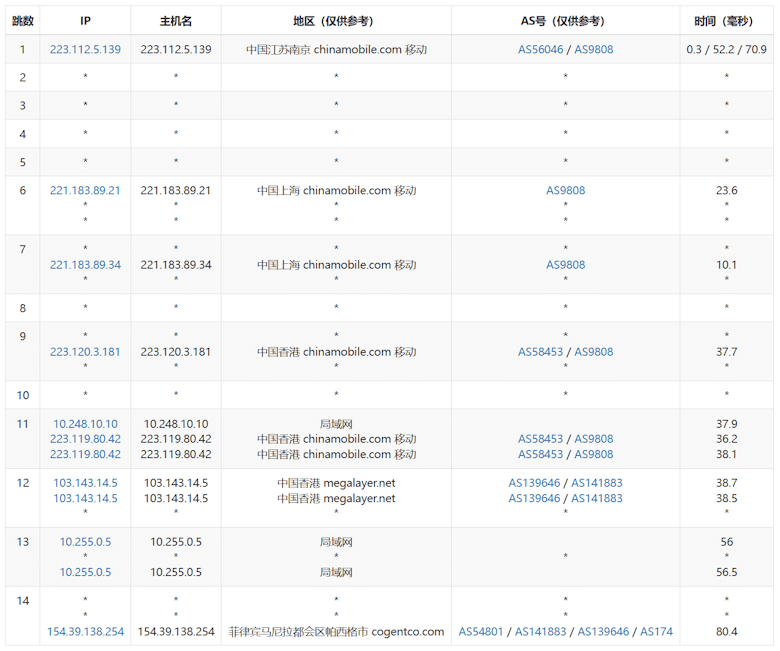This screenshot has width=780, height=651.
Task: Click the AS174 link in hop 14
Action: [x=656, y=632]
